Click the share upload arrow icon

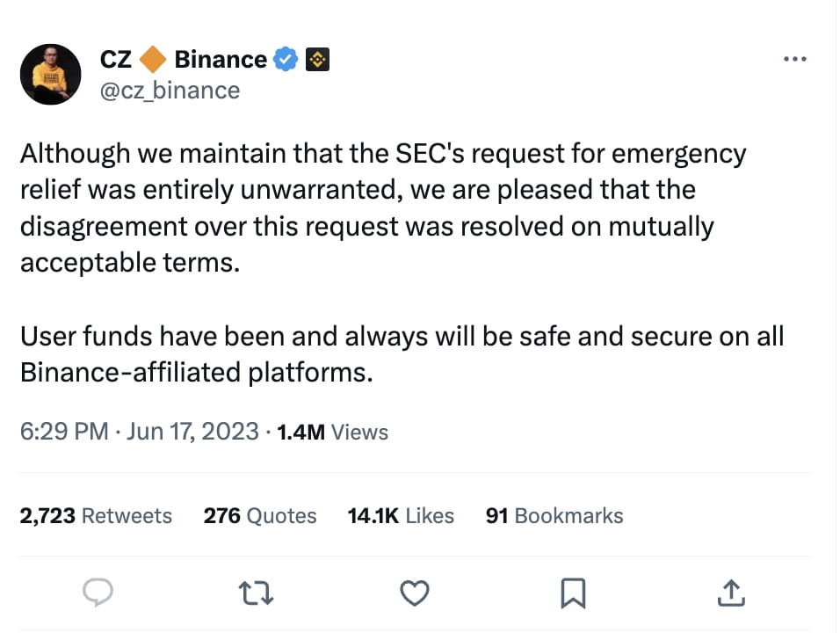731,594
